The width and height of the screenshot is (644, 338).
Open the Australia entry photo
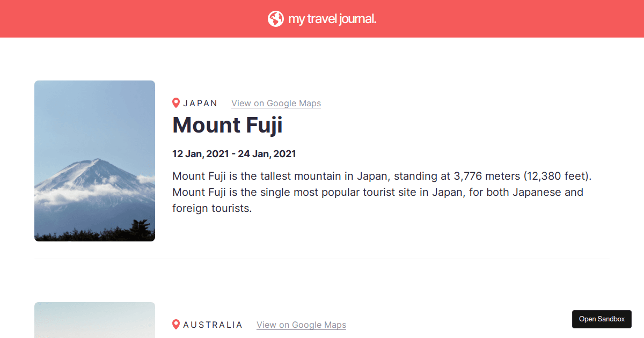point(94,320)
